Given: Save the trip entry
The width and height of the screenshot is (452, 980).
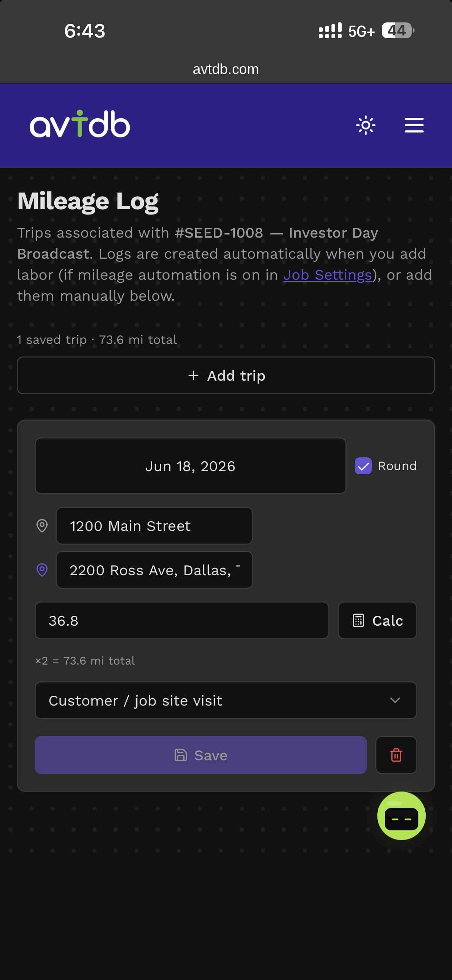Looking at the screenshot, I should pyautogui.click(x=200, y=755).
